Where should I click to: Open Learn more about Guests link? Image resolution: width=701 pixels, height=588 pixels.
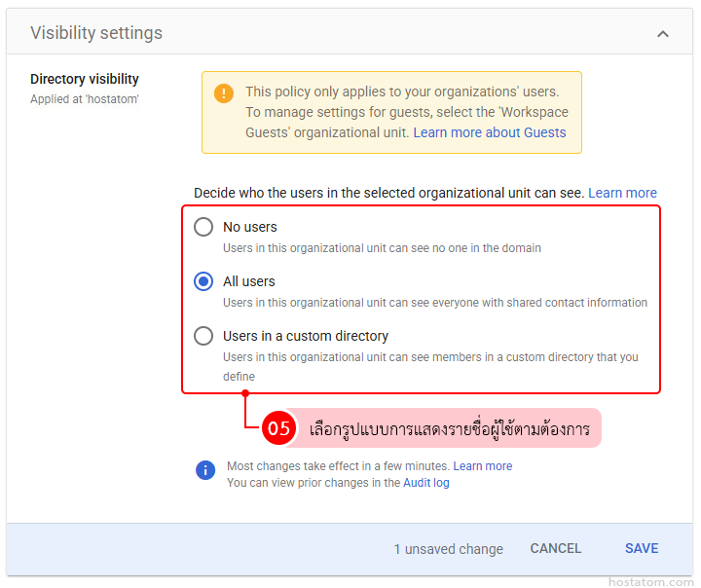490,132
